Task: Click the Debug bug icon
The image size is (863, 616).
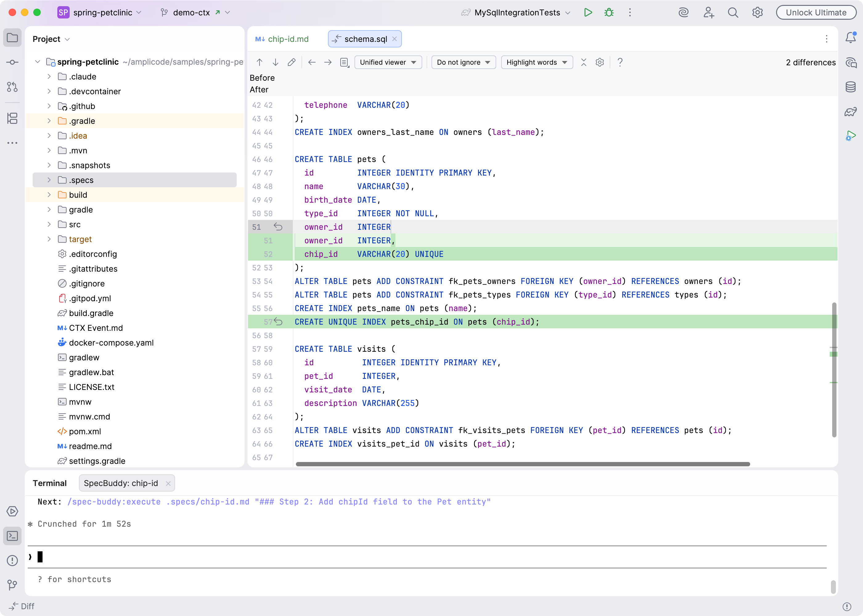Action: pos(609,13)
